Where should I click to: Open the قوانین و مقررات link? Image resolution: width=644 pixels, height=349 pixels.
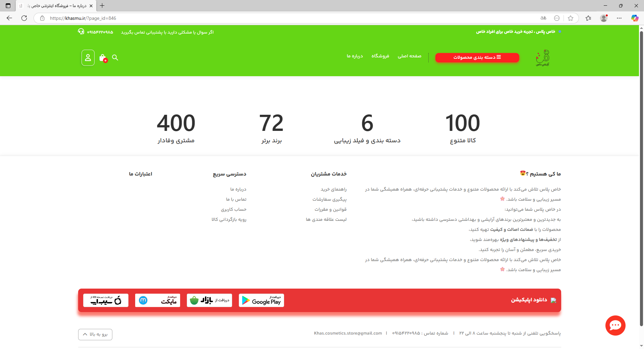(330, 209)
